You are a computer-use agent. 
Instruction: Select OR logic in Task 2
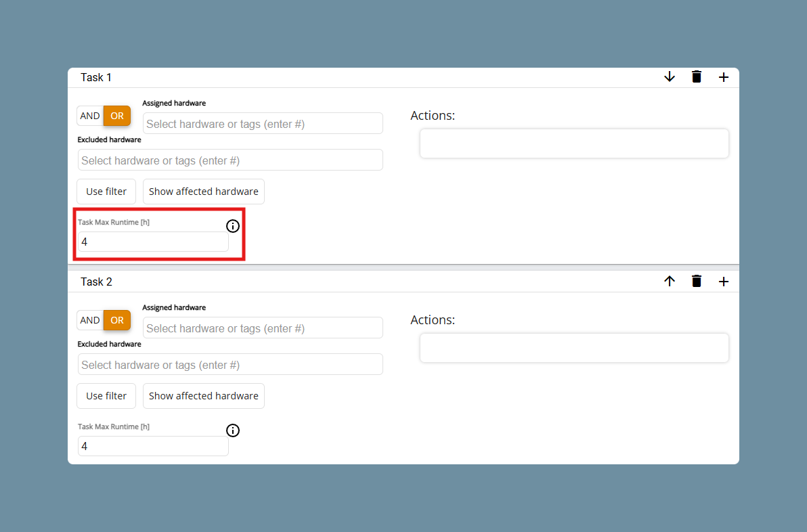[x=117, y=320]
